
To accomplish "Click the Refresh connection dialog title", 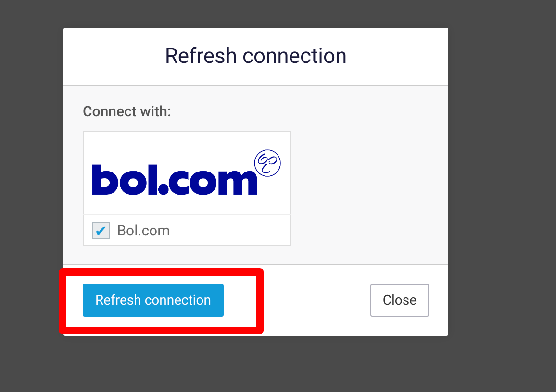I will pyautogui.click(x=256, y=56).
